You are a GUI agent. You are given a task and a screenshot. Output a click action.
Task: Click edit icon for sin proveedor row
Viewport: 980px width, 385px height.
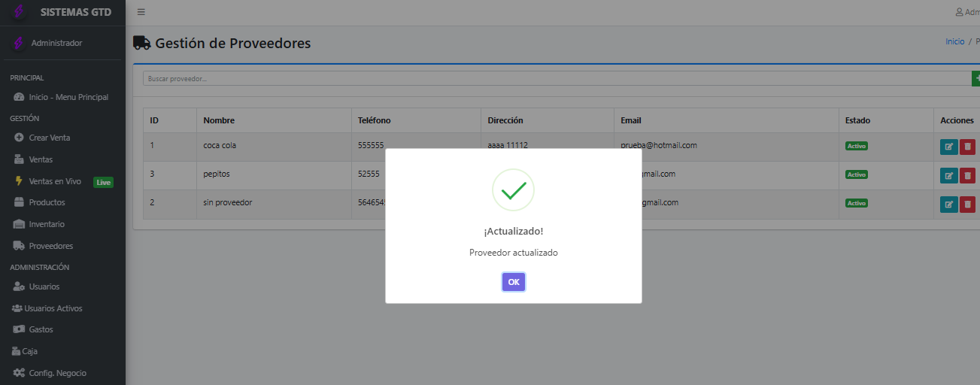tap(948, 204)
